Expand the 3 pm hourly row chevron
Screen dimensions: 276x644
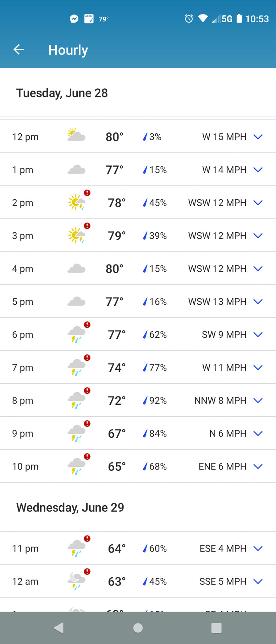click(x=258, y=236)
